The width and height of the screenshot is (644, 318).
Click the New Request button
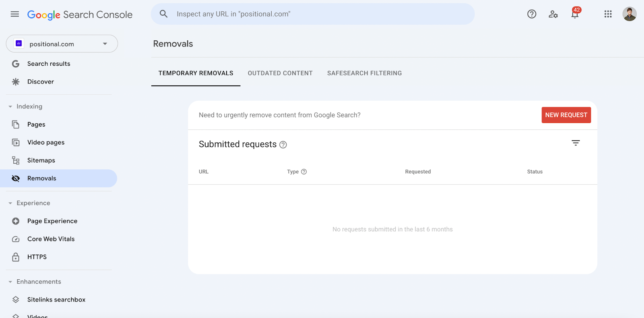click(x=566, y=115)
